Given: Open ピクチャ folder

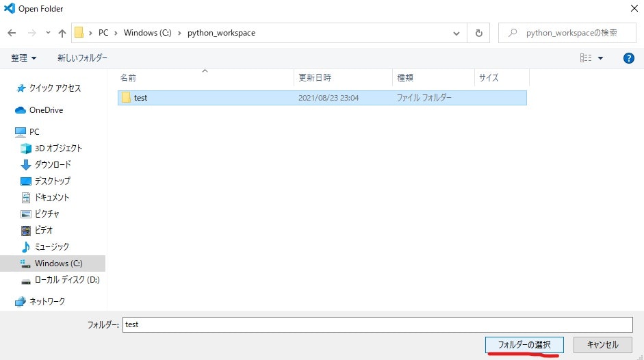Looking at the screenshot, I should click(47, 214).
